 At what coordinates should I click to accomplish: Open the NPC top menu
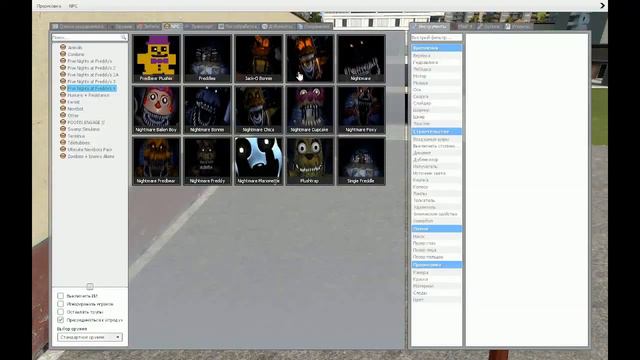click(x=73, y=6)
